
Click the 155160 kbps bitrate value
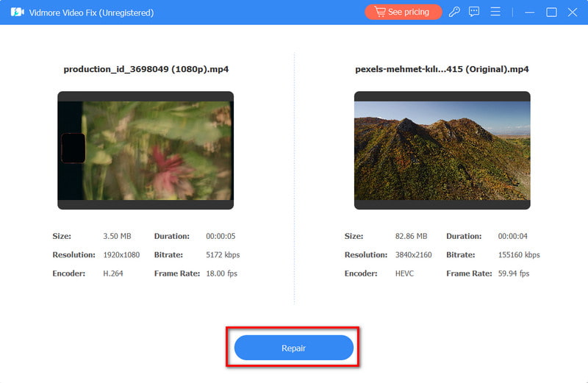[519, 255]
